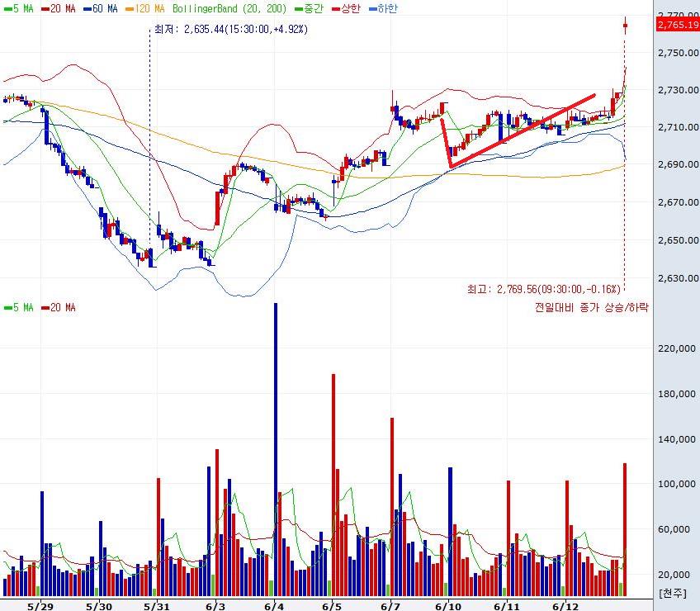Click the 2,690.00 price axis label
700x611 pixels.
coord(679,164)
